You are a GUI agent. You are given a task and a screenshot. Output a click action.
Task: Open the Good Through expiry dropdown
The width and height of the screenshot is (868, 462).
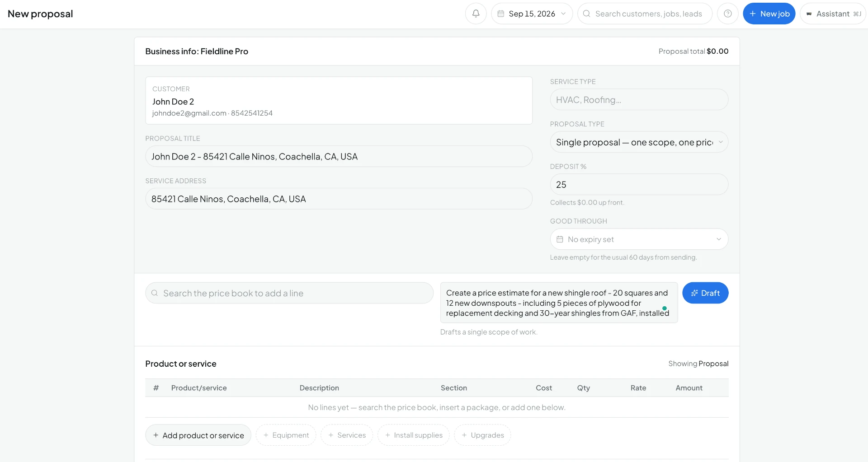639,239
